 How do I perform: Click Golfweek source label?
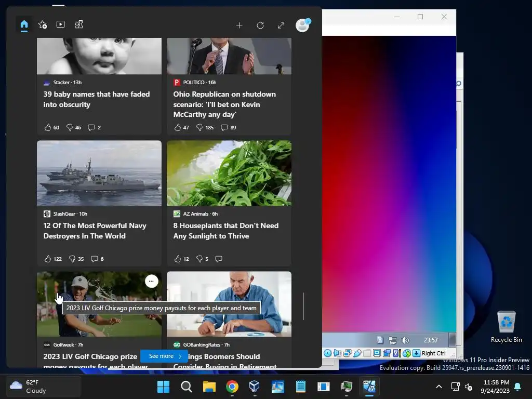pos(63,345)
